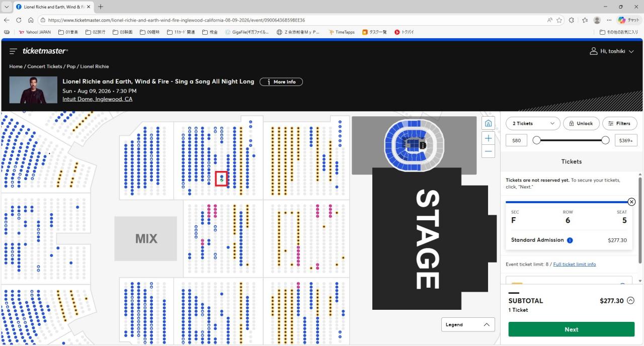Open a new browser tab
The width and height of the screenshot is (644, 346).
[101, 7]
